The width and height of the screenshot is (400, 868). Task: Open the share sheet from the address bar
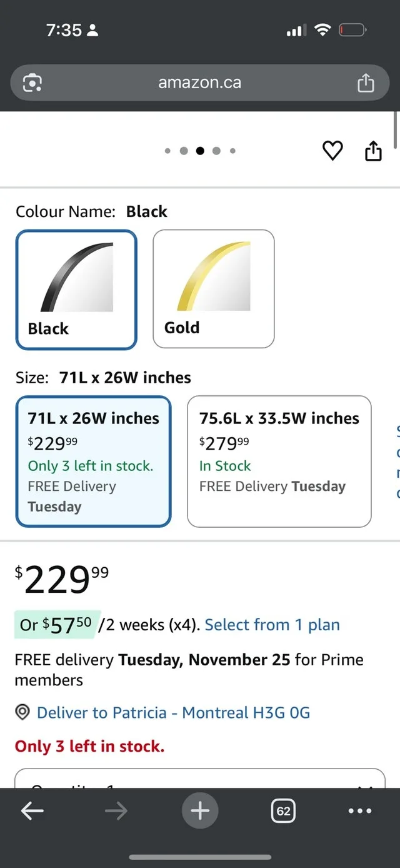pos(366,82)
